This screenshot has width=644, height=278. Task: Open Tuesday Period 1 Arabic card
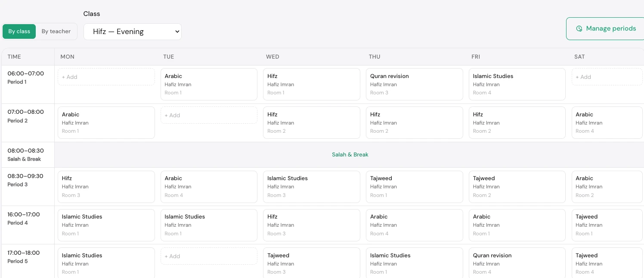(209, 84)
